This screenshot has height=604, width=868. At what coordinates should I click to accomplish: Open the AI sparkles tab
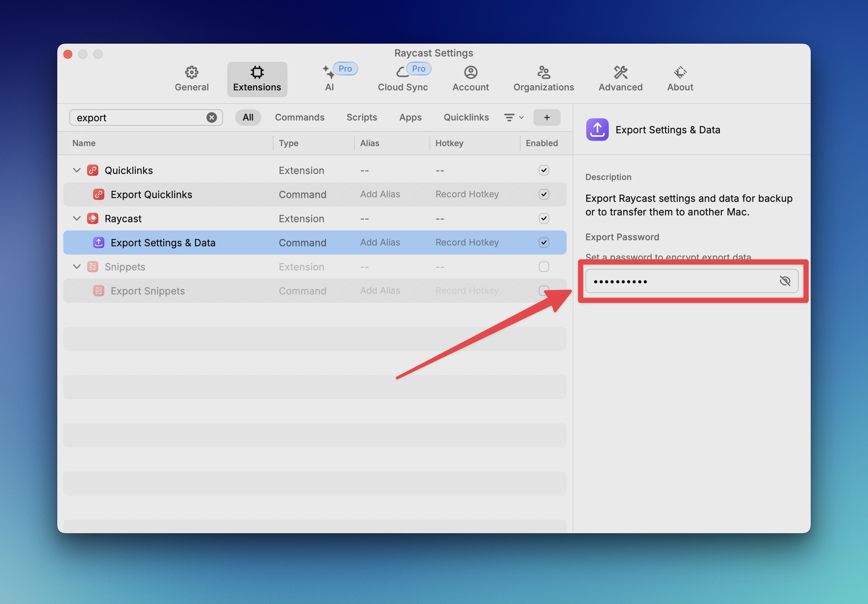click(x=330, y=79)
